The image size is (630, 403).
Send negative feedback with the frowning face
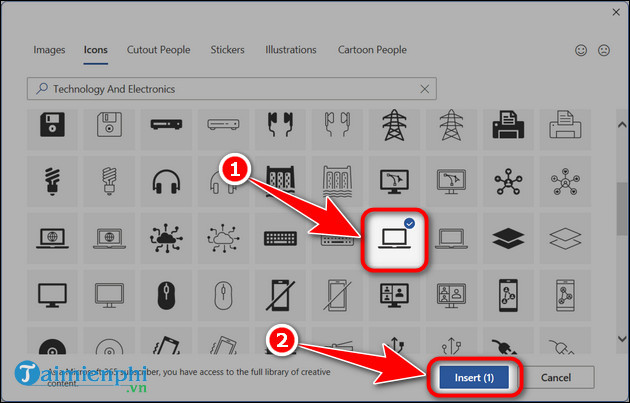click(x=604, y=50)
